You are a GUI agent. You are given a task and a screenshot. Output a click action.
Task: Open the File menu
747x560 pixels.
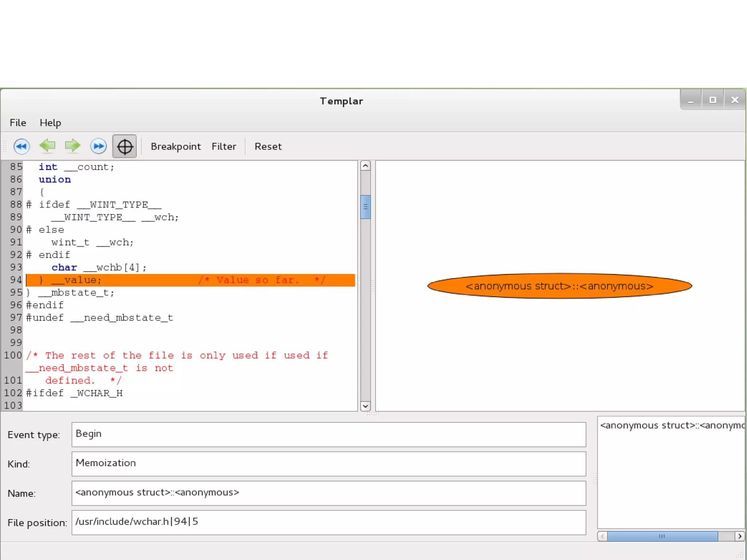point(18,123)
